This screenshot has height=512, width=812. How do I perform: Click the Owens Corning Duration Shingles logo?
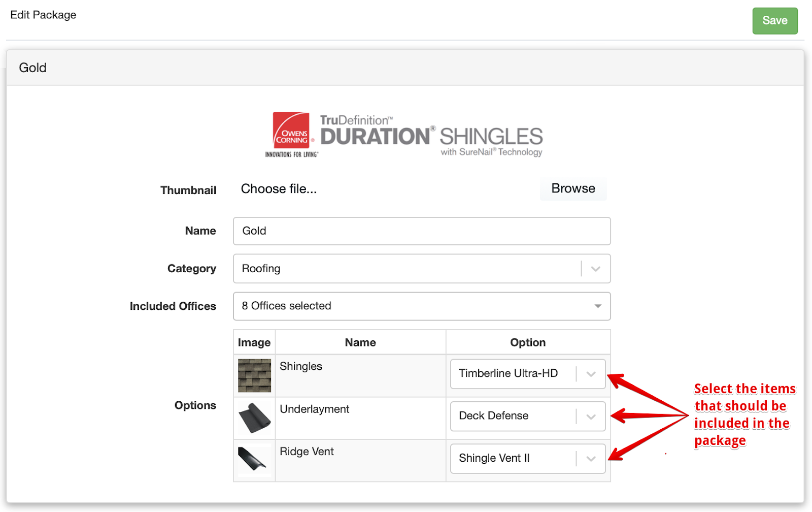(404, 135)
